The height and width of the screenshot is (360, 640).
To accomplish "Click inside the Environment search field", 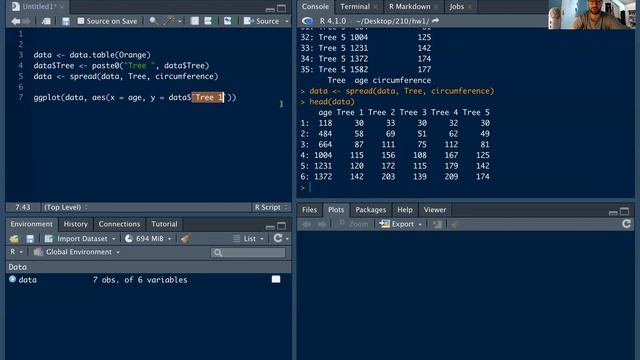I will click(x=248, y=253).
